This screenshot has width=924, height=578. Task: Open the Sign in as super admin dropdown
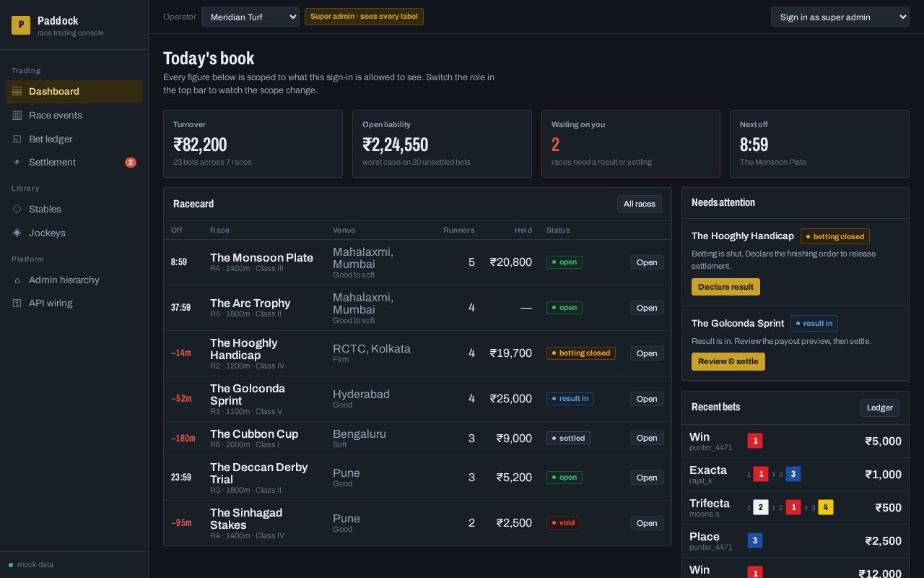pyautogui.click(x=840, y=17)
